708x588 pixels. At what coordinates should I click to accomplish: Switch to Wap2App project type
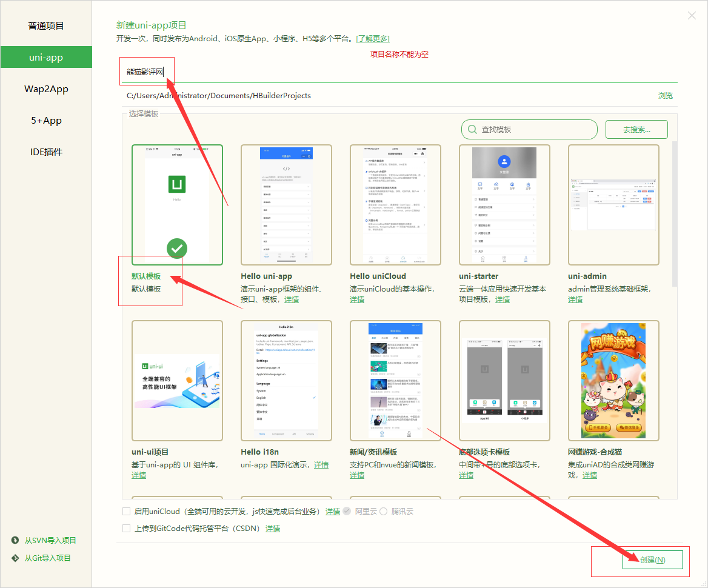pyautogui.click(x=46, y=89)
